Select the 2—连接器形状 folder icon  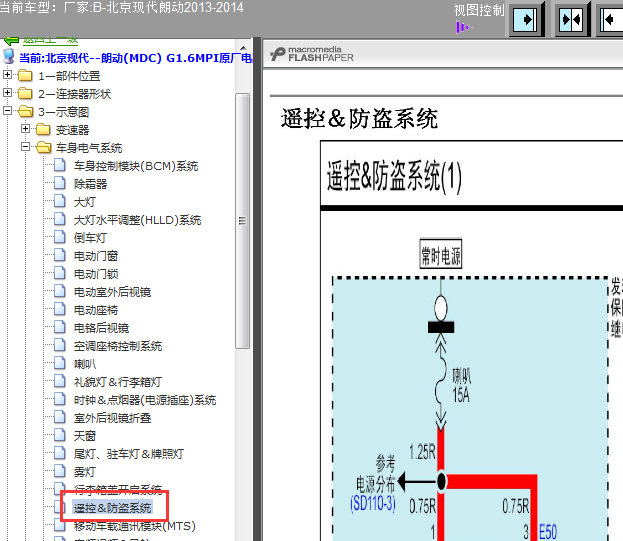(25, 93)
